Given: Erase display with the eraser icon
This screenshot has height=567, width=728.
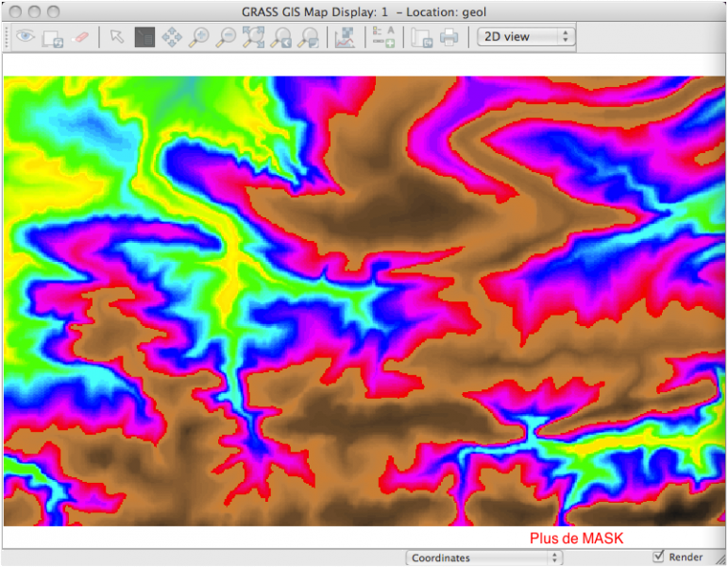Looking at the screenshot, I should [x=80, y=37].
